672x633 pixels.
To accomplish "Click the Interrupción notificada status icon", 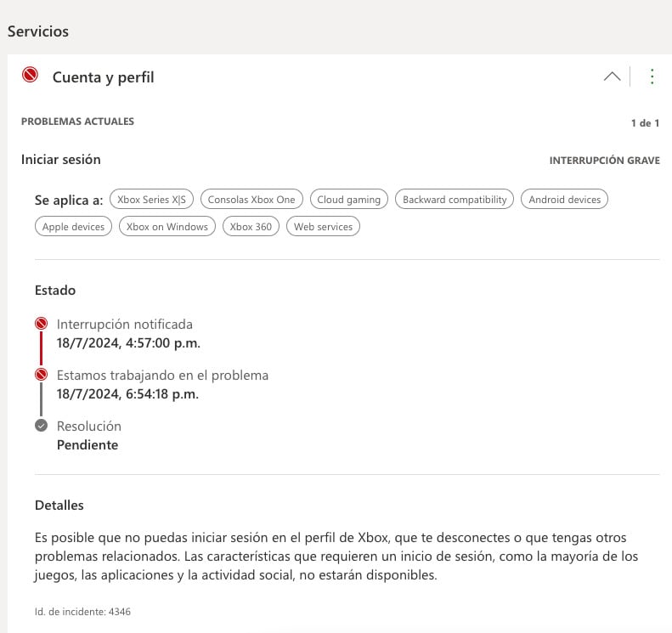I will pos(41,324).
